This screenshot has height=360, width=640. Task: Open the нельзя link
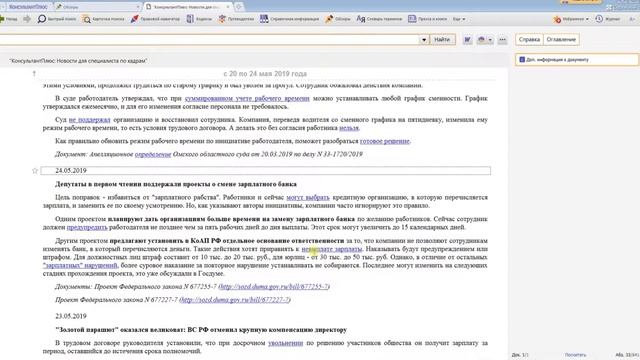[x=349, y=128]
